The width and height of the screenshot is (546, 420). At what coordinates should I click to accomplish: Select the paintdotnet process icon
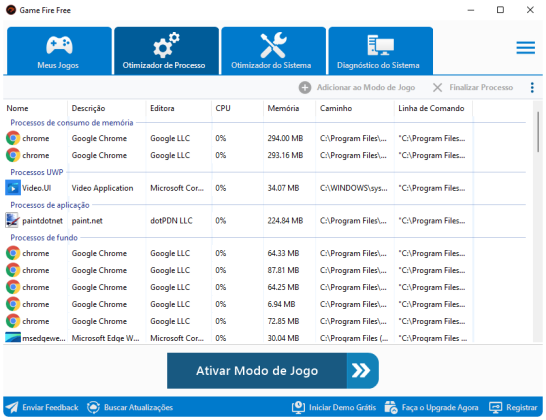pyautogui.click(x=13, y=220)
